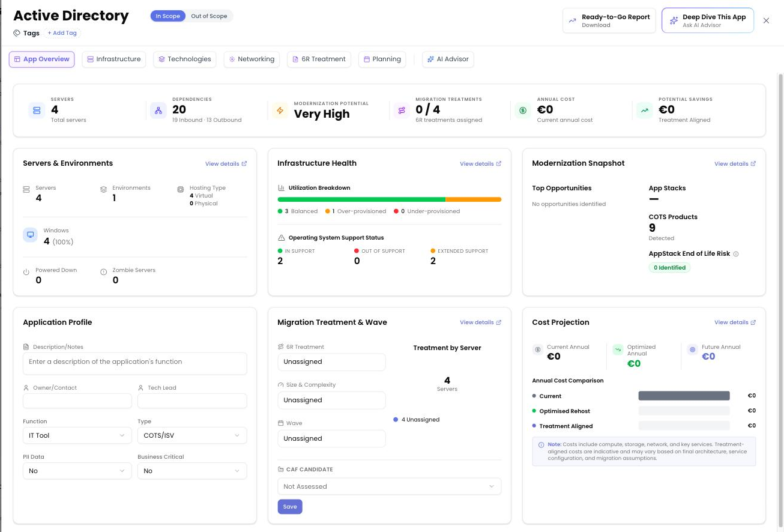Open the AI Advisor tab
The height and width of the screenshot is (532, 784).
click(x=448, y=59)
